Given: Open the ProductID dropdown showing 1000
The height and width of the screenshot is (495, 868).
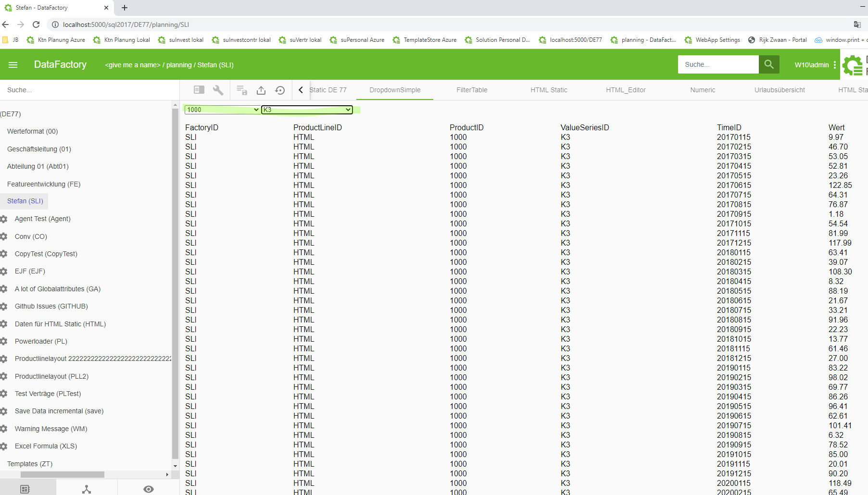Looking at the screenshot, I should [x=222, y=110].
